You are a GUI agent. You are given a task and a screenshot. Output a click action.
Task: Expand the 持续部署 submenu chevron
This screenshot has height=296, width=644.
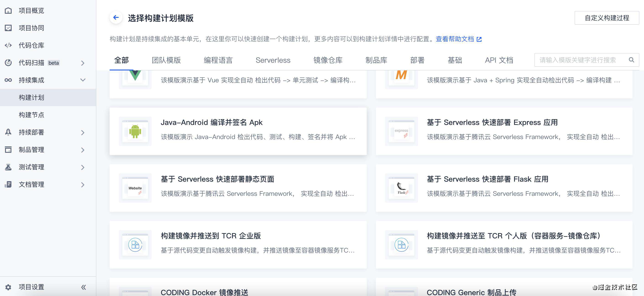tap(83, 132)
